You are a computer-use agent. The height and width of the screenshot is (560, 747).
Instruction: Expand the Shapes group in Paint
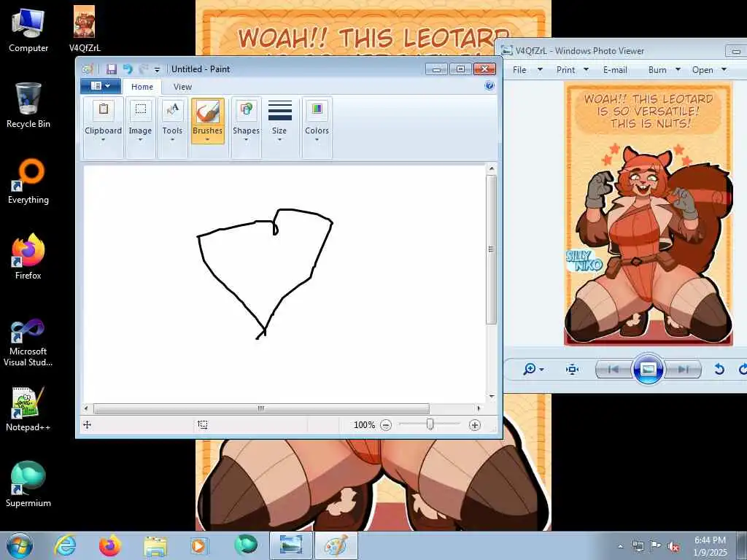point(246,127)
